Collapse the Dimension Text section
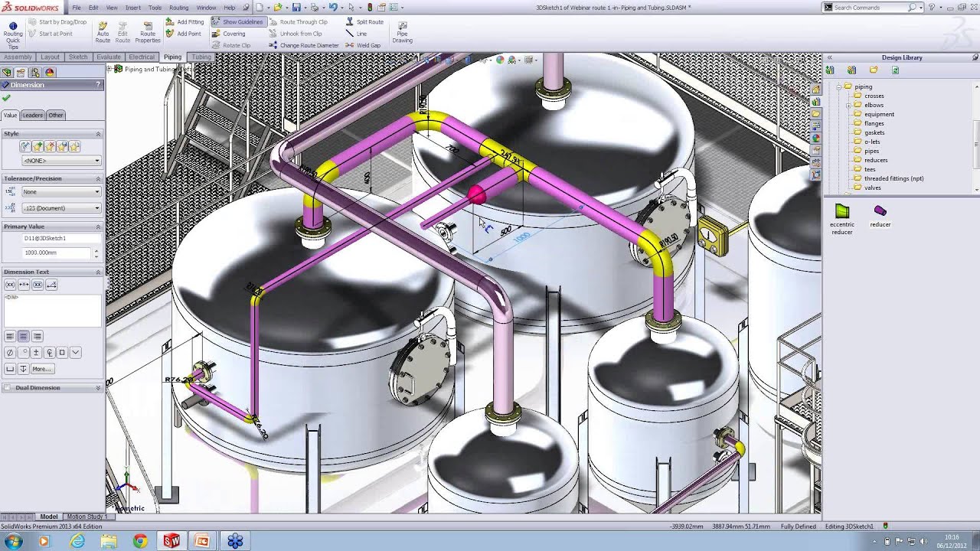This screenshot has height=551, width=980. [x=98, y=272]
